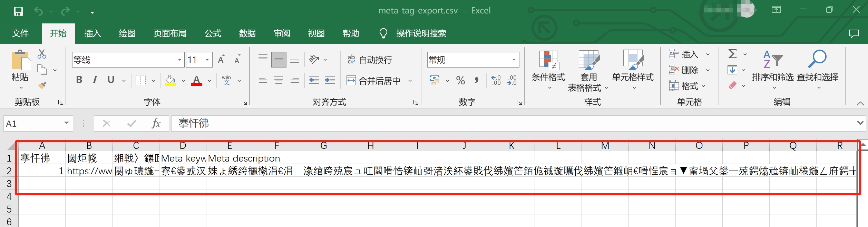Click the 合并后居中 merge button
The height and width of the screenshot is (227, 868).
pyautogui.click(x=374, y=81)
